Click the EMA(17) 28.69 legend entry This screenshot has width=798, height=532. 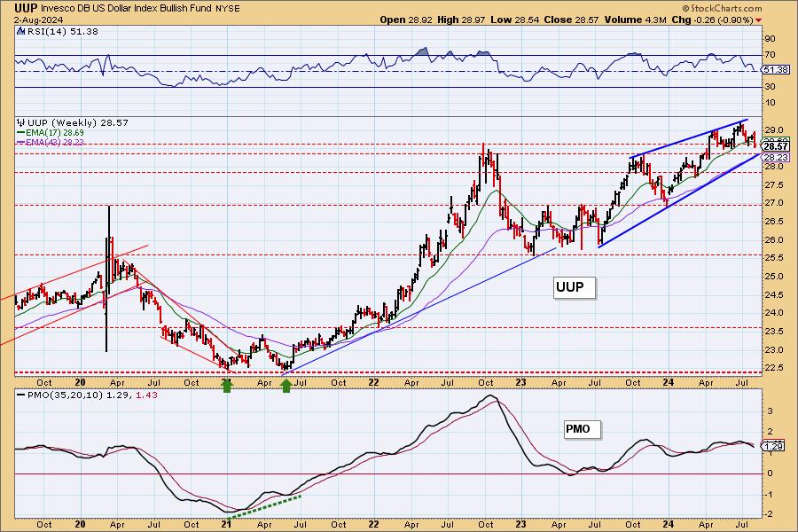tap(51, 133)
